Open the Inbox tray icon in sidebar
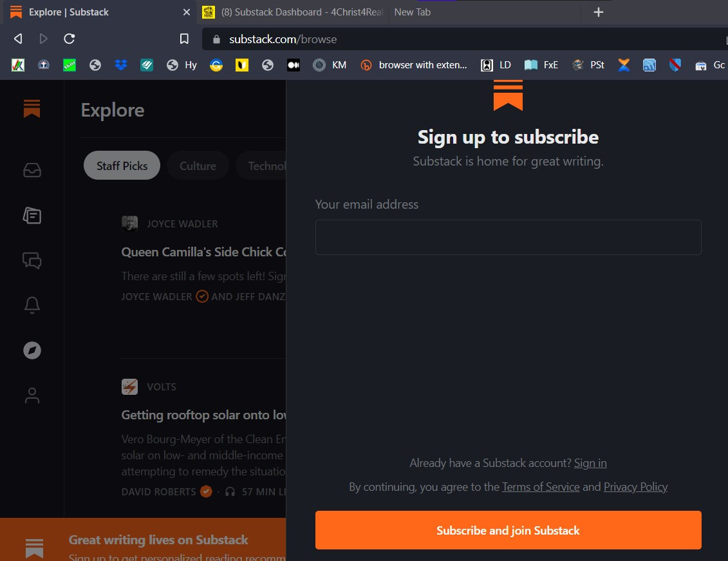 coord(32,171)
